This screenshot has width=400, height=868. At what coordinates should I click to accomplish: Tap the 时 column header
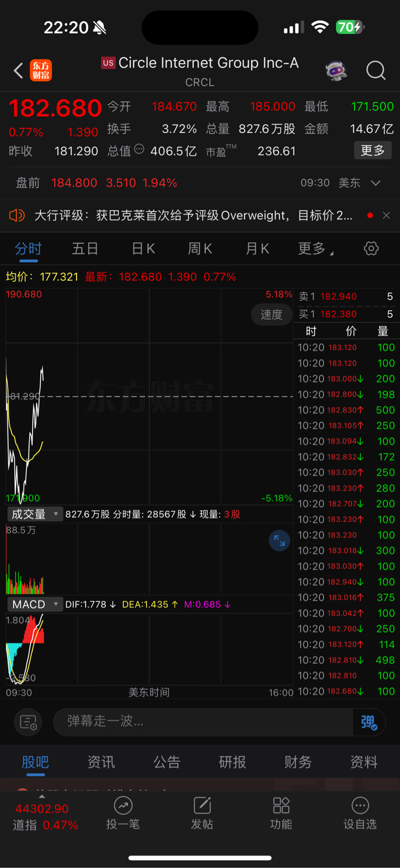[311, 331]
